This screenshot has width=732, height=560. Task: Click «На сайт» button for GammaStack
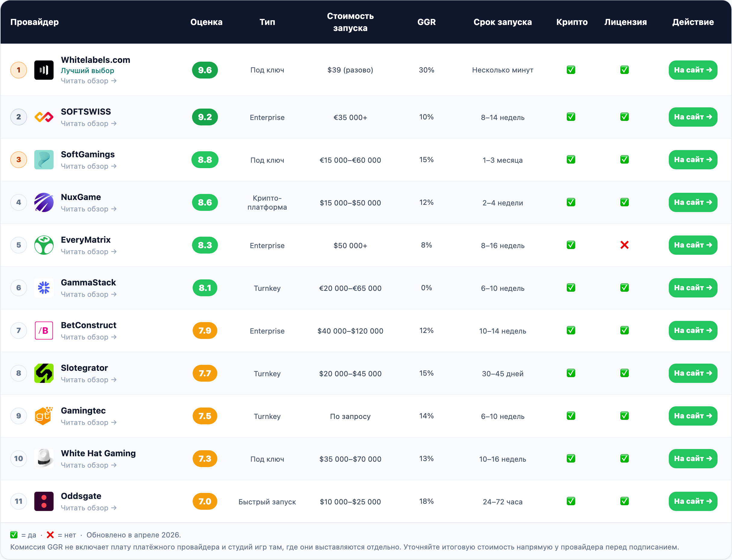[693, 288]
